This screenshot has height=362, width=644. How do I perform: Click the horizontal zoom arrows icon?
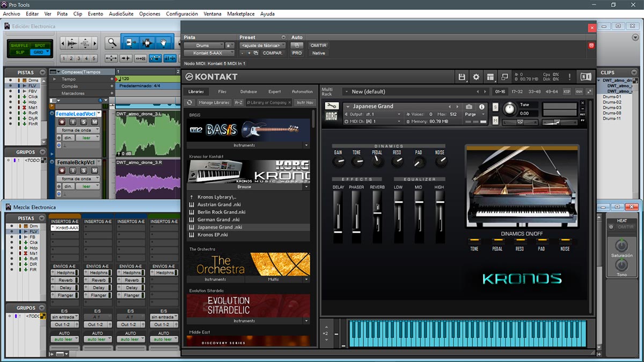(112, 58)
